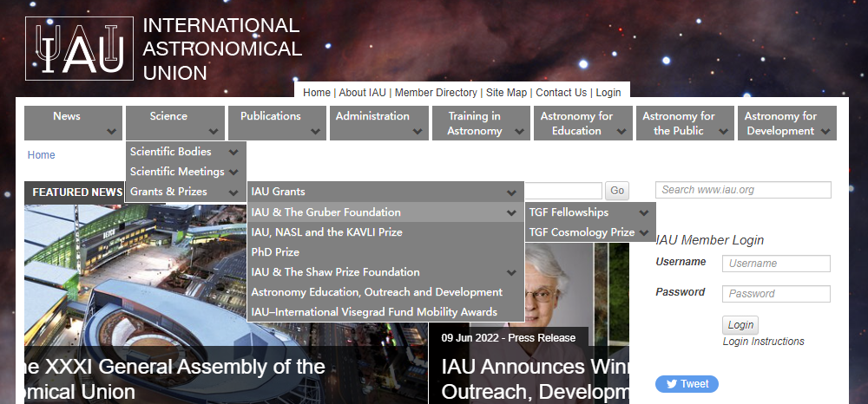Expand chevron next to Scientific Bodies
The height and width of the screenshot is (404, 868).
(233, 152)
